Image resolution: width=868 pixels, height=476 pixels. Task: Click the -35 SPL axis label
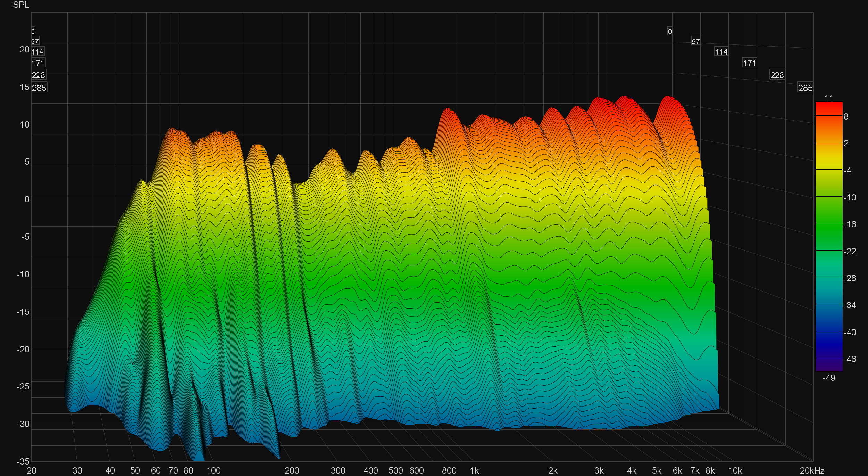[x=23, y=461]
